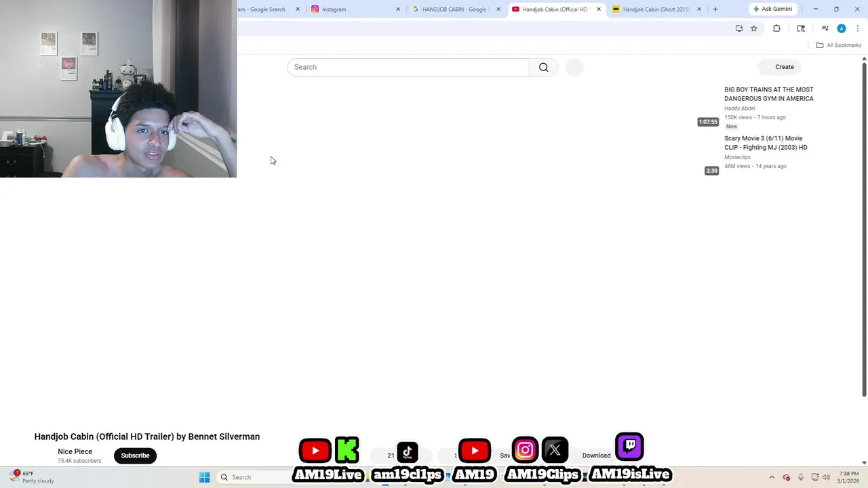Click the microphone icon in system tray

[x=801, y=477]
